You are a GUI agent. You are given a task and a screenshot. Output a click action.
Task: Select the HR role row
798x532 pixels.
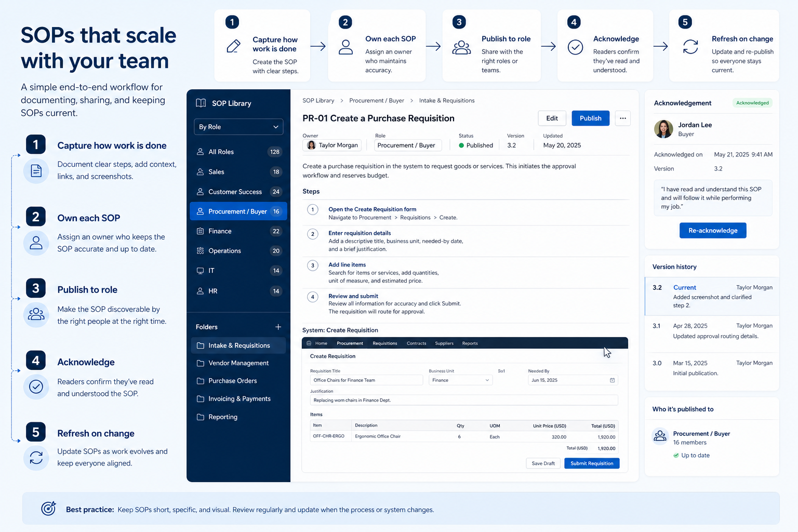coord(238,291)
